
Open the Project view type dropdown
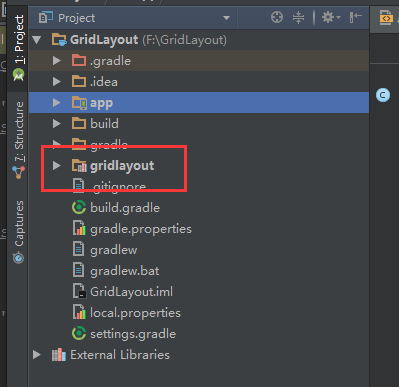(226, 18)
